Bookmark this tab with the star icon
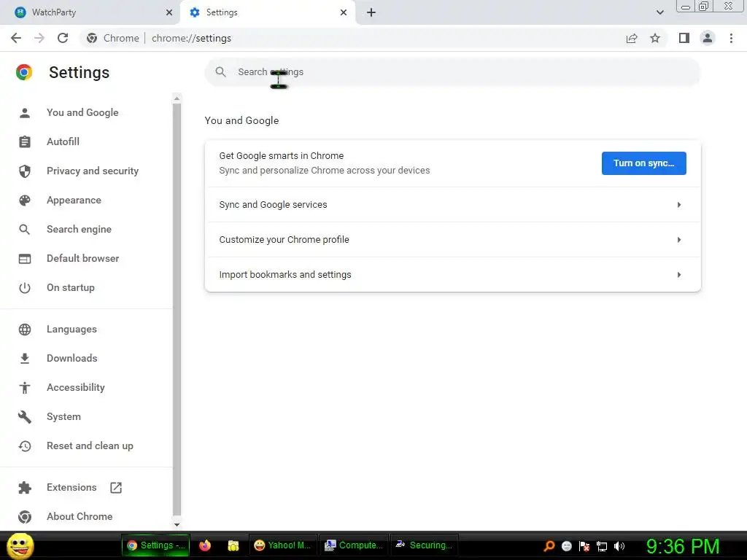The width and height of the screenshot is (747, 560). point(655,38)
